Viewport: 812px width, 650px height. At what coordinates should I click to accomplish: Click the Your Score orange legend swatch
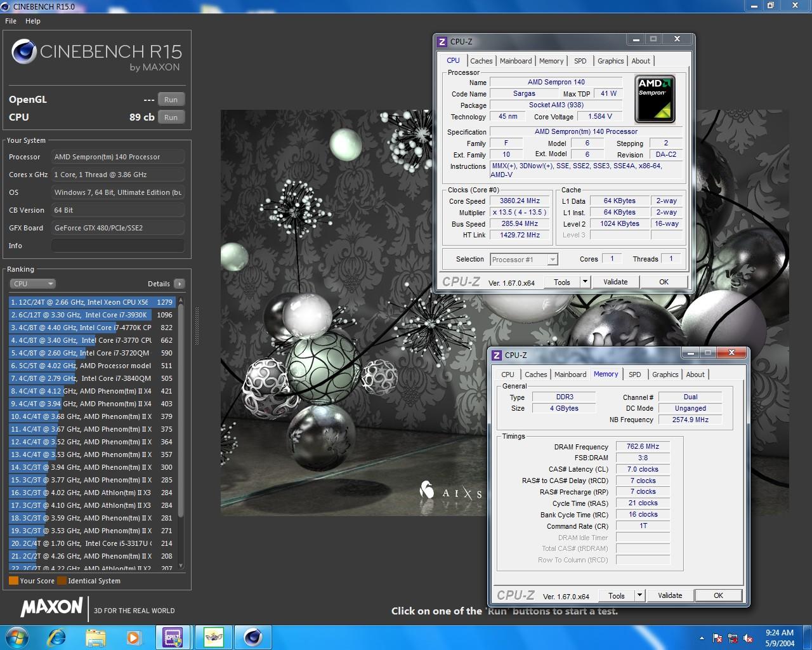pyautogui.click(x=13, y=581)
